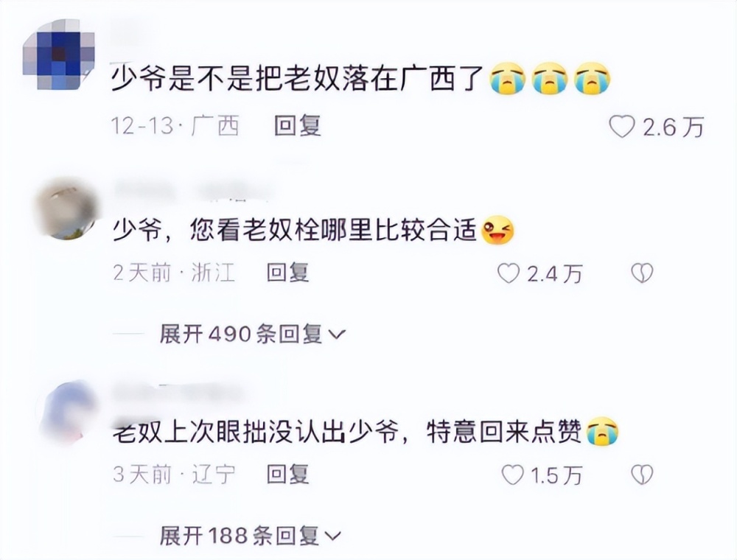The image size is (737, 560).
Task: Like the Guangxi comment with 2.6万 likes
Action: click(622, 127)
